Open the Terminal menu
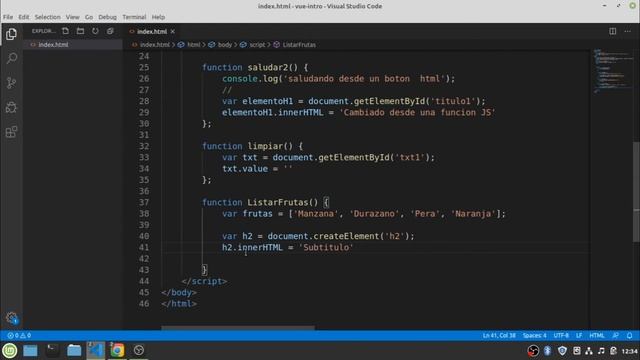Viewport: 640px width, 360px height. coord(134,17)
